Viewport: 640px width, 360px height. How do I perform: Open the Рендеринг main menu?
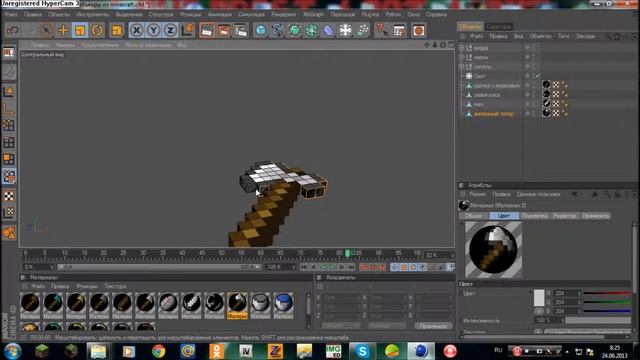click(283, 14)
